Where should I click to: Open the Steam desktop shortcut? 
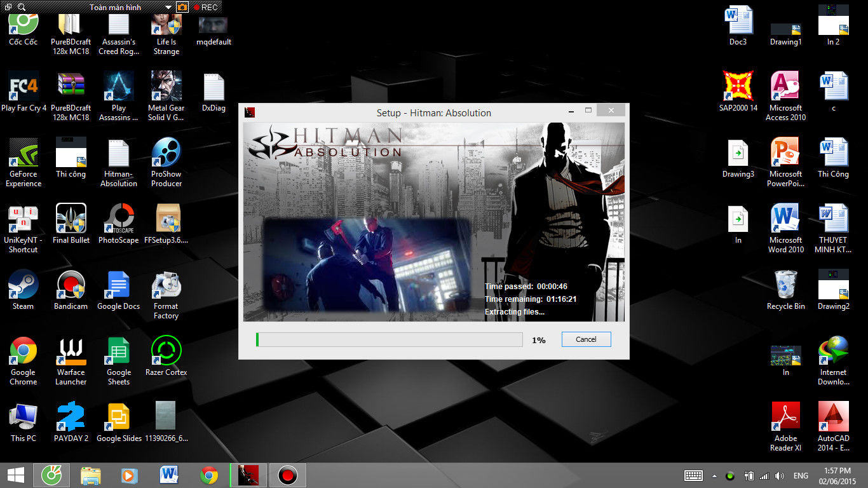click(x=24, y=285)
